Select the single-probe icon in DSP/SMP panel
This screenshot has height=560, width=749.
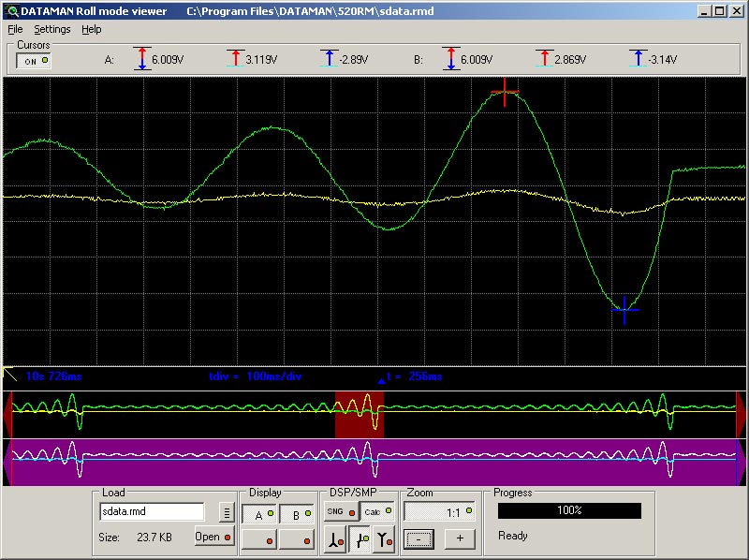pos(334,538)
